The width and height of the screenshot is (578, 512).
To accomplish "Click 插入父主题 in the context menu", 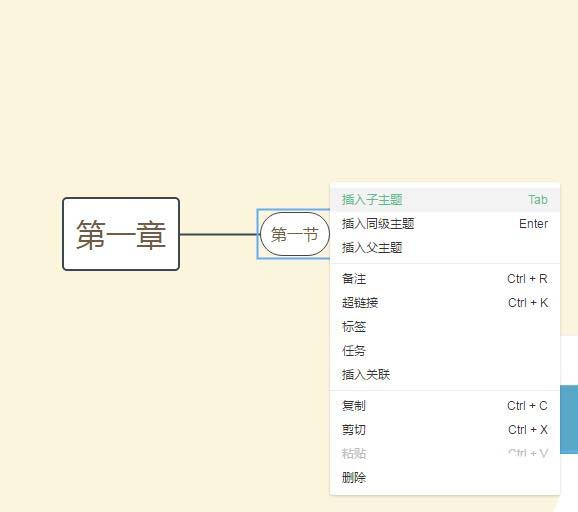I will point(445,248).
